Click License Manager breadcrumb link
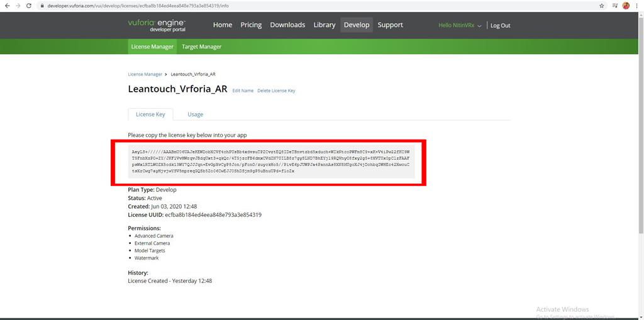 click(145, 74)
